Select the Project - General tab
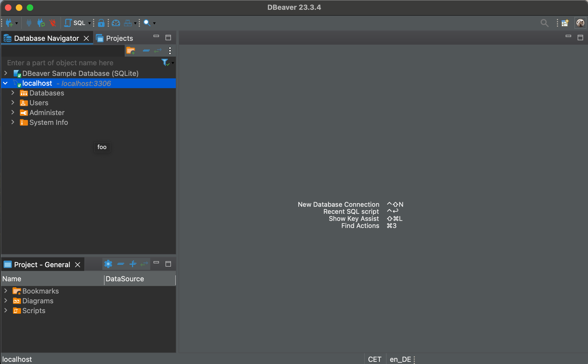588x364 pixels. (x=42, y=265)
